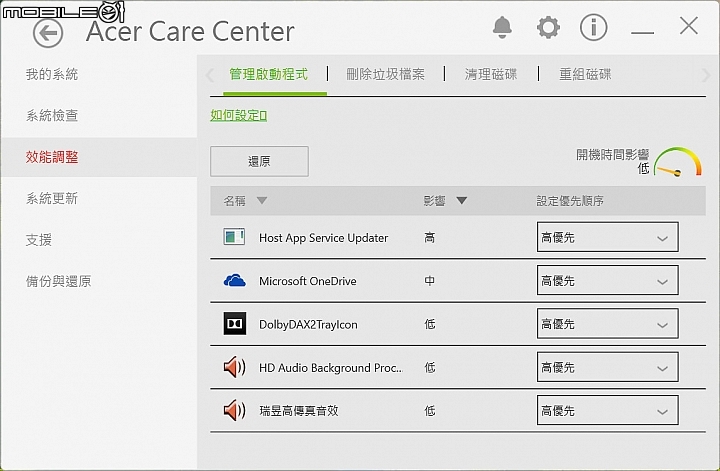
Task: Open priority dropdown for Host App Service Updater
Action: [x=607, y=237]
